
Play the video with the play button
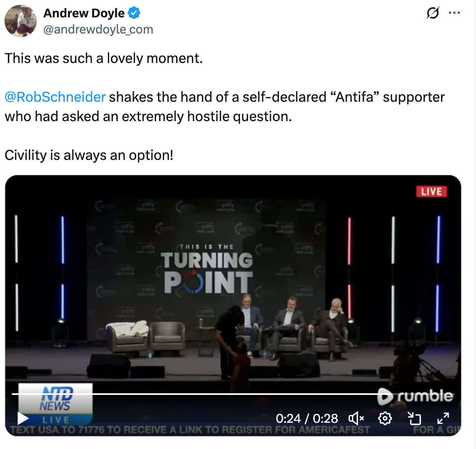[x=23, y=419]
